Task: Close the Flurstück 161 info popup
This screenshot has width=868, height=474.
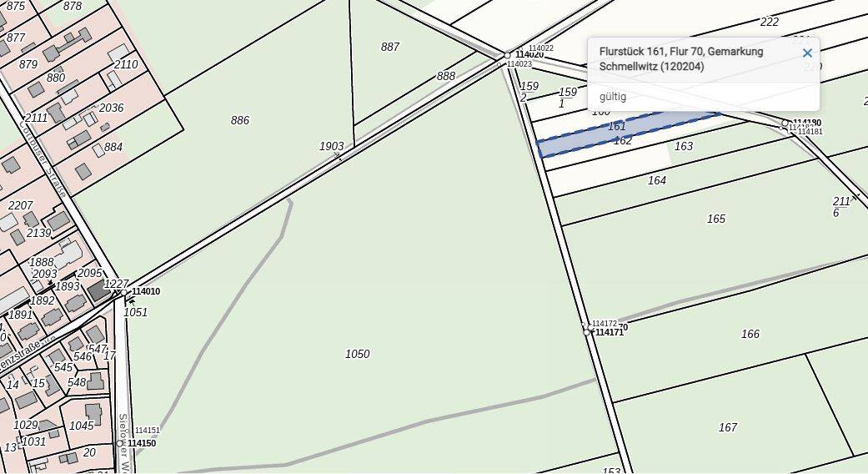Action: [806, 53]
